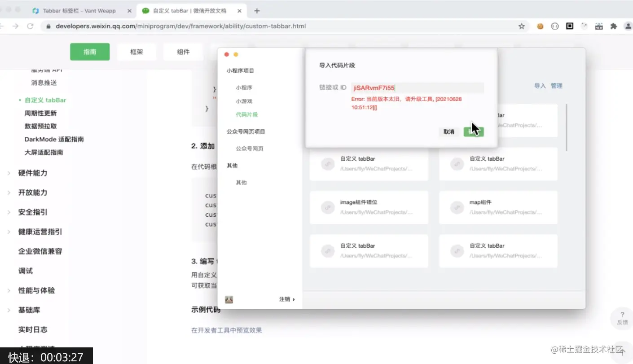Click the snippet list scrollbar
Viewport: 633px width, 364px height.
567,127
